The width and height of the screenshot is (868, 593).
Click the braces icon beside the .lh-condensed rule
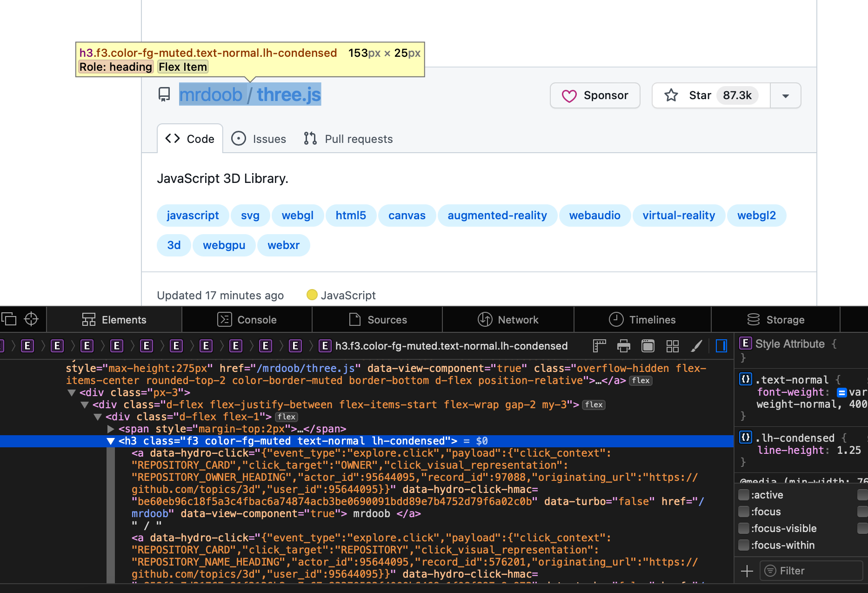[745, 438]
